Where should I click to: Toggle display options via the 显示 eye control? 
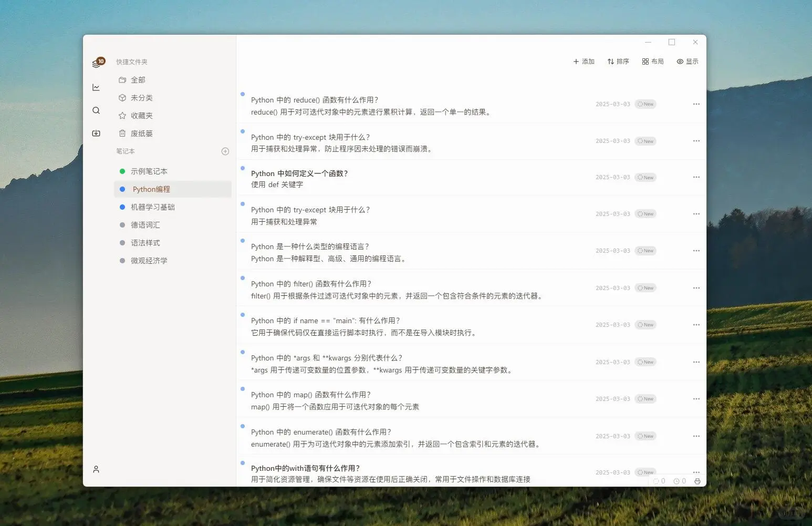[688, 61]
